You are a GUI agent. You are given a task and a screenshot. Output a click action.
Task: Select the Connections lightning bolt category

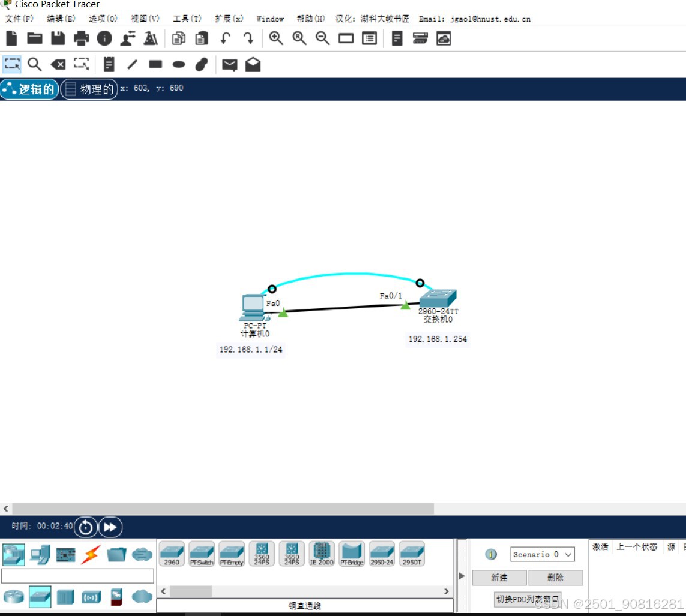coord(91,554)
